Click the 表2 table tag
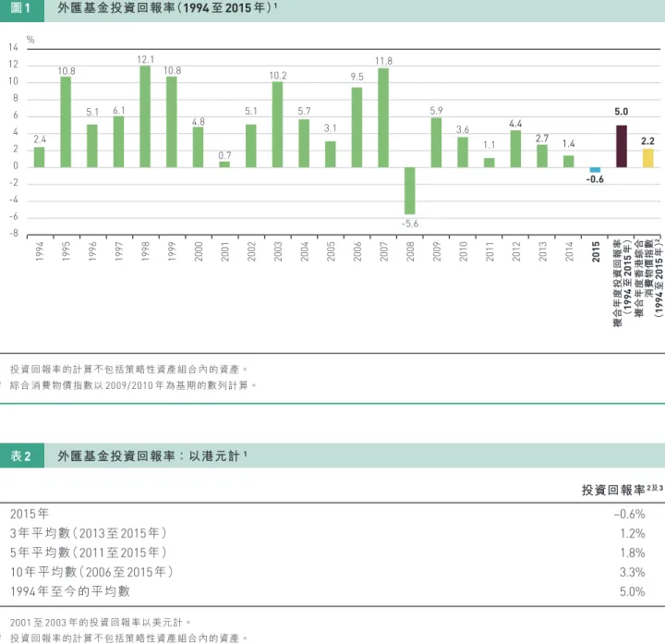 point(20,456)
